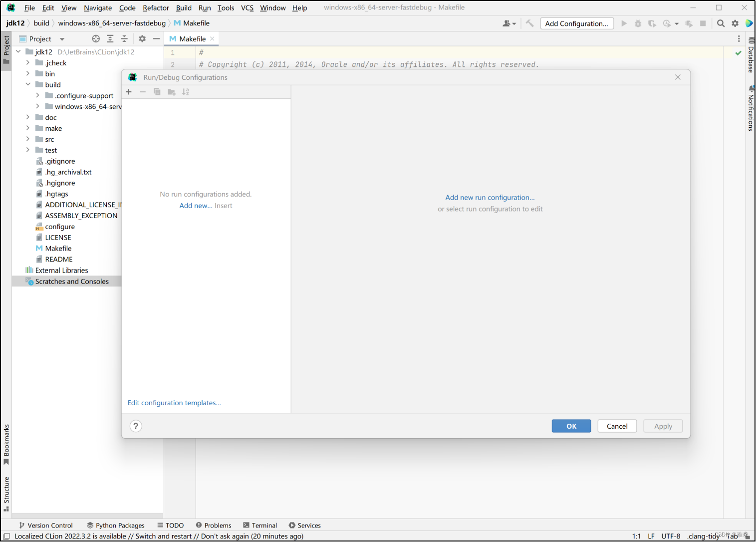The image size is (756, 542).
Task: Expand the make folder
Action: (28, 128)
